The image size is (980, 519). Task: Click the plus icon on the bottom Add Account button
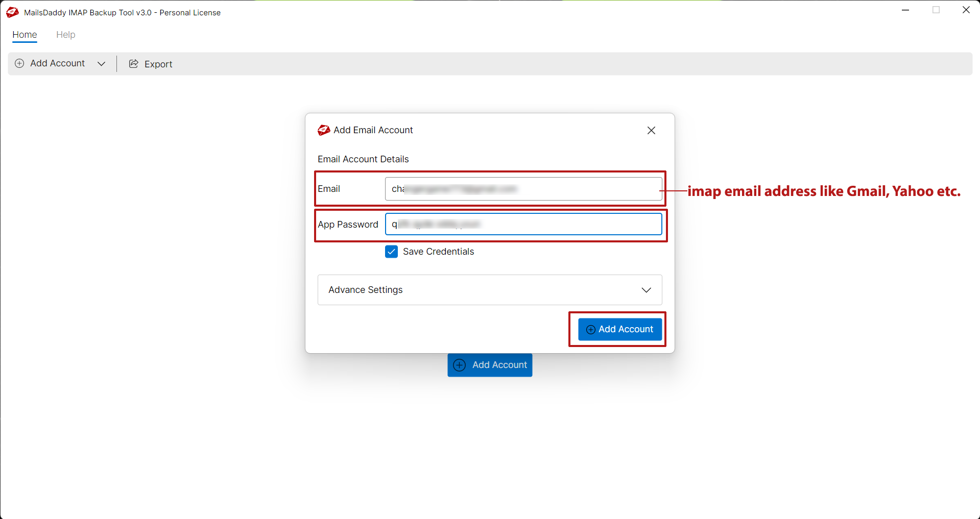[459, 365]
